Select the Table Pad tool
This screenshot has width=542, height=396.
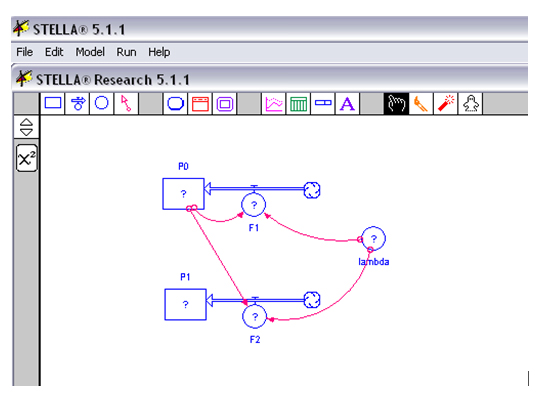pyautogui.click(x=298, y=103)
